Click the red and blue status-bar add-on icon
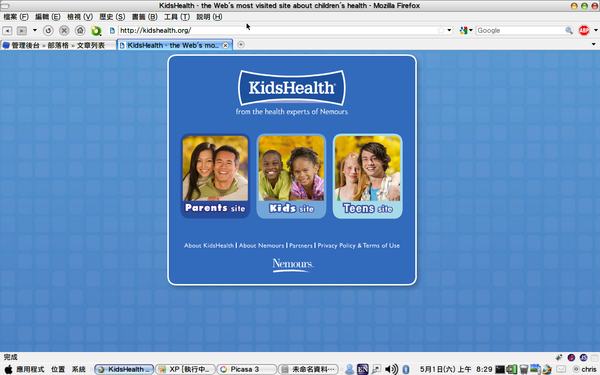600x375 pixels. click(571, 357)
